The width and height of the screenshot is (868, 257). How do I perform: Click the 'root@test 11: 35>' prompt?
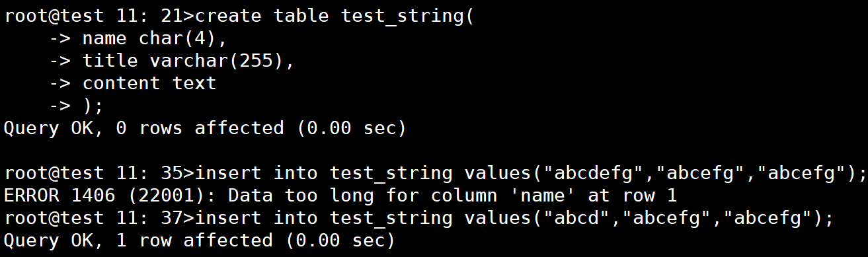tap(100, 174)
